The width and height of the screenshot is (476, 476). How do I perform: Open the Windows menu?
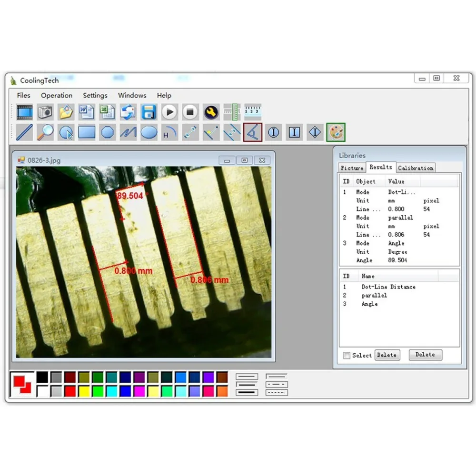pos(132,95)
